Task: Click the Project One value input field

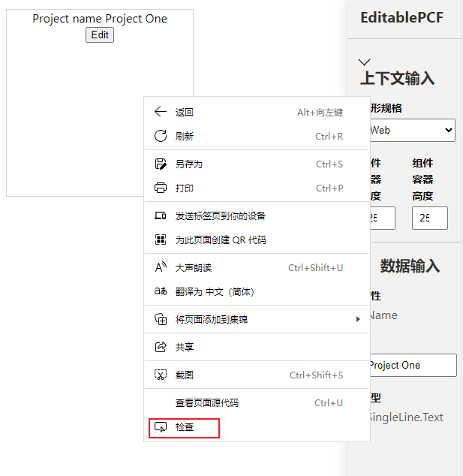Action: coord(413,365)
